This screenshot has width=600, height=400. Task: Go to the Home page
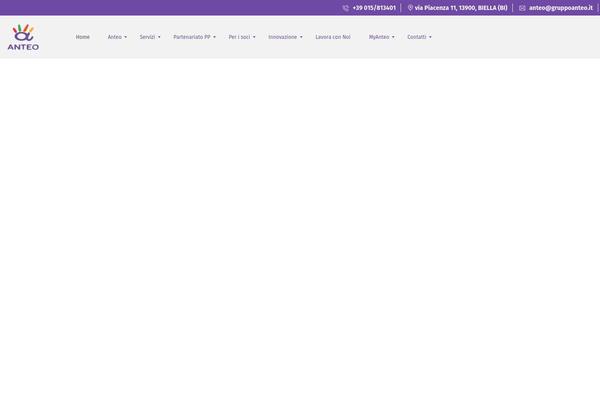pos(83,37)
